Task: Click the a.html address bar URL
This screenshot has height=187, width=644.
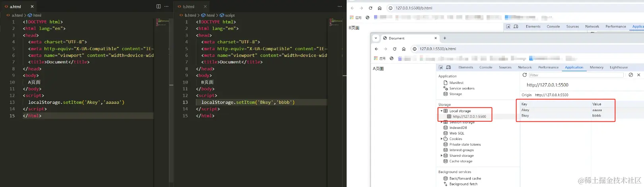Action: pyautogui.click(x=438, y=49)
